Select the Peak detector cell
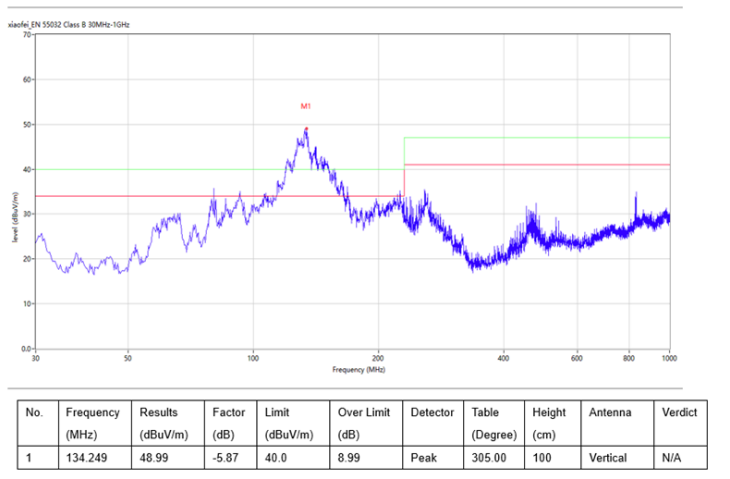The width and height of the screenshot is (730, 479). (x=423, y=458)
